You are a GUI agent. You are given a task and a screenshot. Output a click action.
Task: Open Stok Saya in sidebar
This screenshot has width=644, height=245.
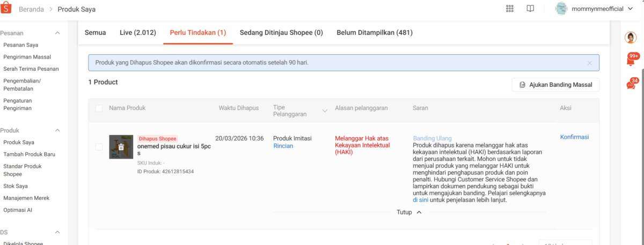(x=16, y=186)
